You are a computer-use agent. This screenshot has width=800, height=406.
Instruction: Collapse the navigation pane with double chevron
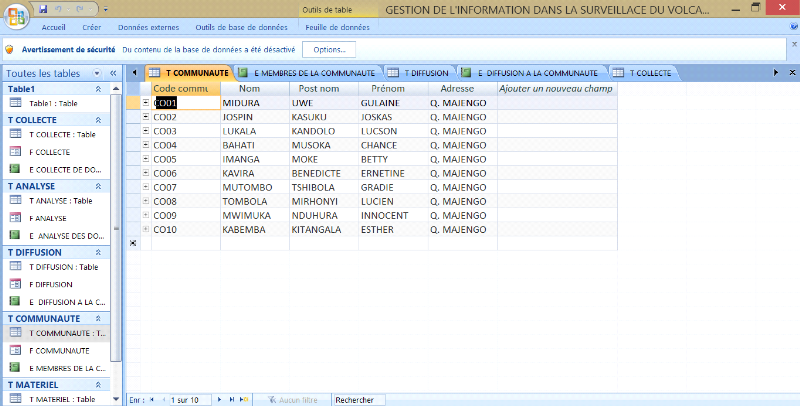(x=113, y=74)
